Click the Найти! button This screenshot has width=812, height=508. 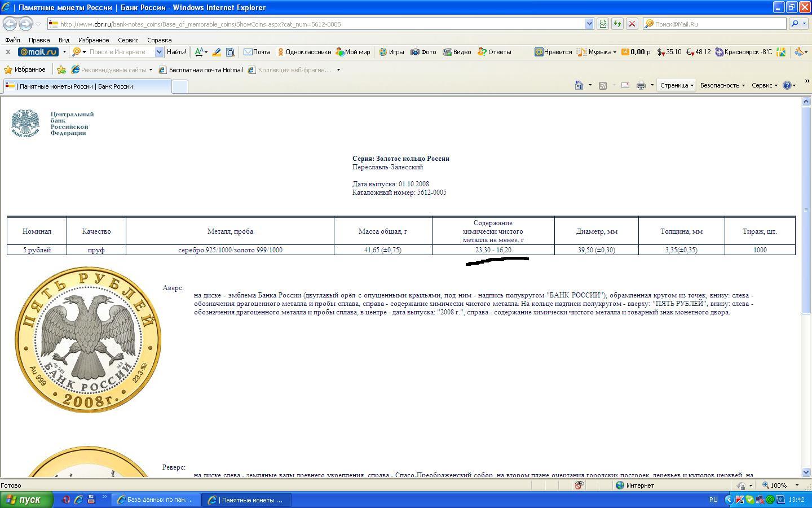[x=176, y=52]
